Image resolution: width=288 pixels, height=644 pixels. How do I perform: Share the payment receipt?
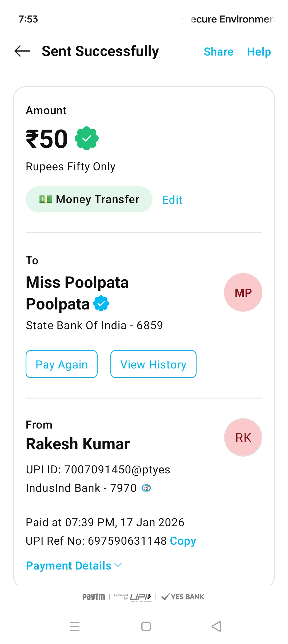pyautogui.click(x=218, y=52)
